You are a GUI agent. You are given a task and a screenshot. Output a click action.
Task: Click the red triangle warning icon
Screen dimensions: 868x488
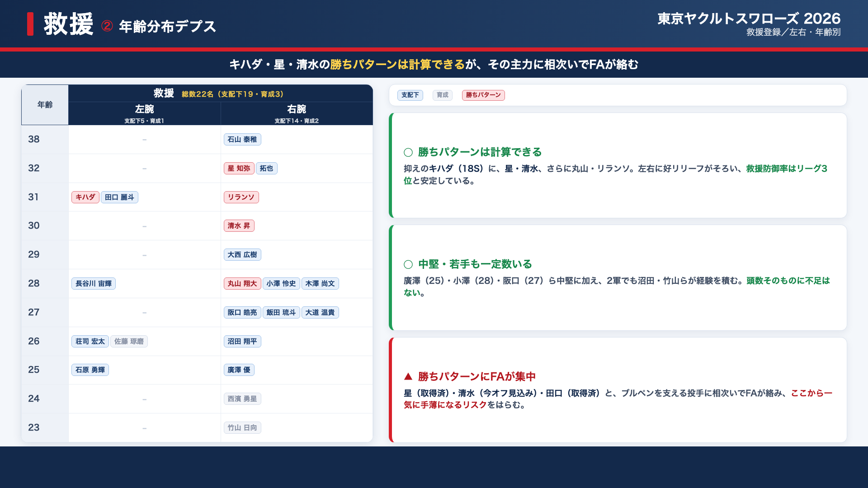click(408, 376)
